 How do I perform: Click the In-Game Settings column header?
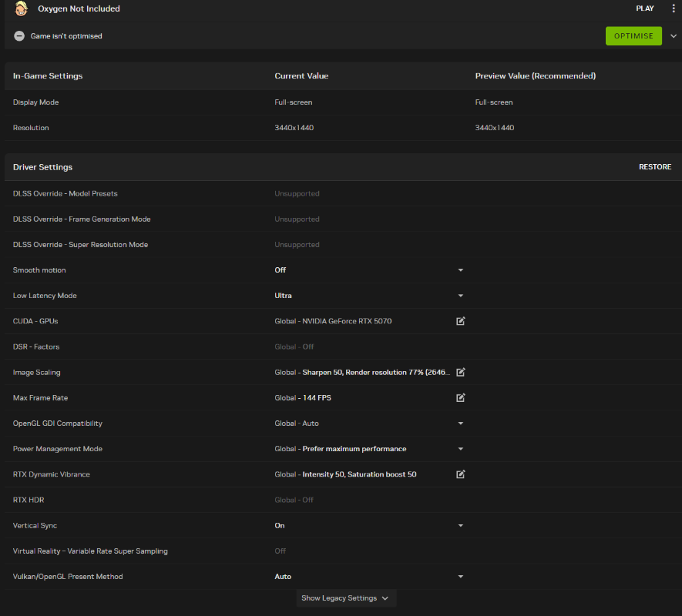pos(48,75)
